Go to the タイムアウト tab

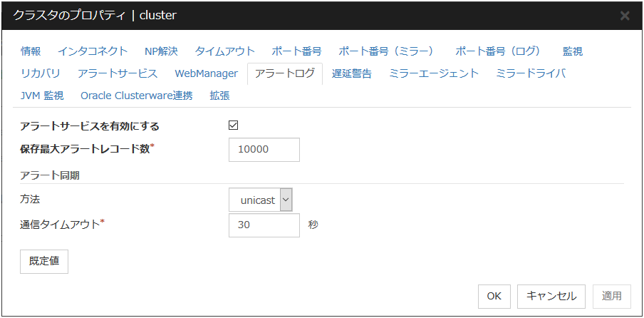tap(225, 51)
